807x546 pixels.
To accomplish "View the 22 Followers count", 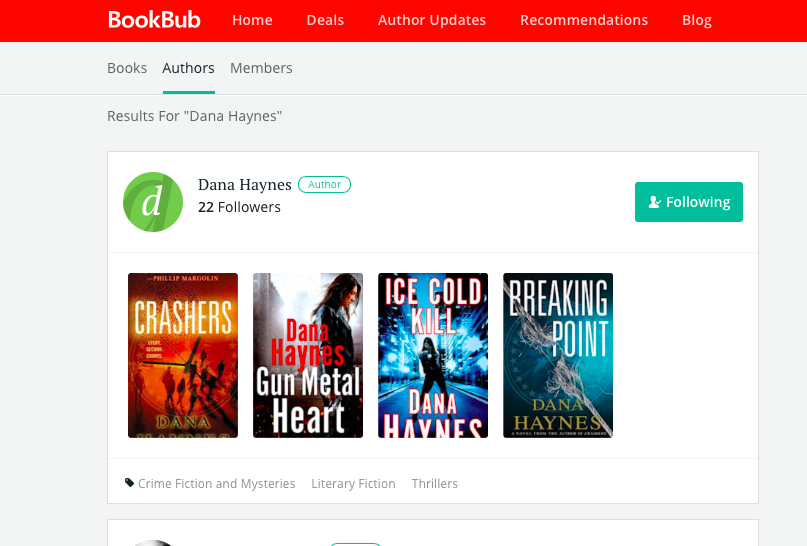I will point(239,207).
